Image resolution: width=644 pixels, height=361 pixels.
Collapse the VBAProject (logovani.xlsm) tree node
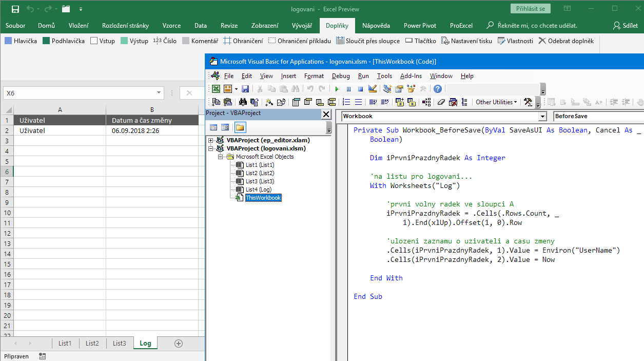tap(211, 148)
